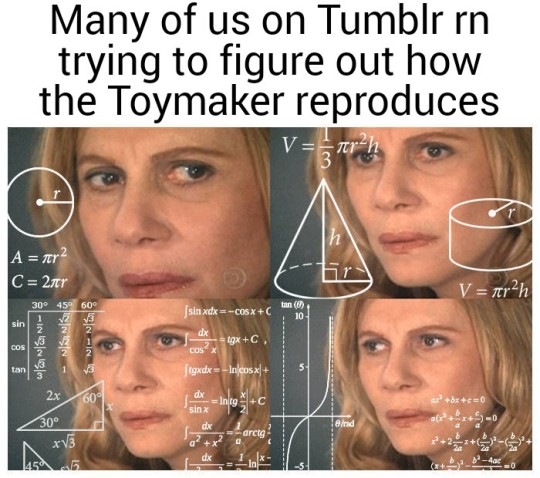540x478 pixels.
Task: Select the trig values table header 45°
Action: click(x=64, y=305)
